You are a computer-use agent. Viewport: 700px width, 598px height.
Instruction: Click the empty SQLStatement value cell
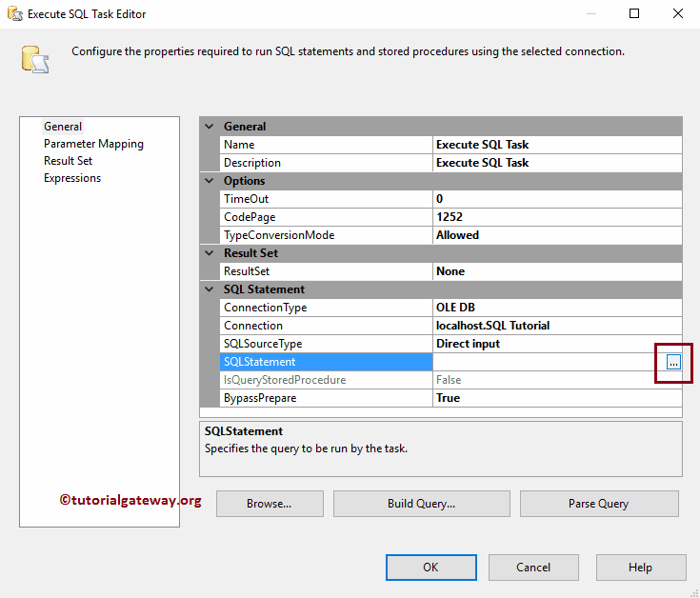coord(550,362)
